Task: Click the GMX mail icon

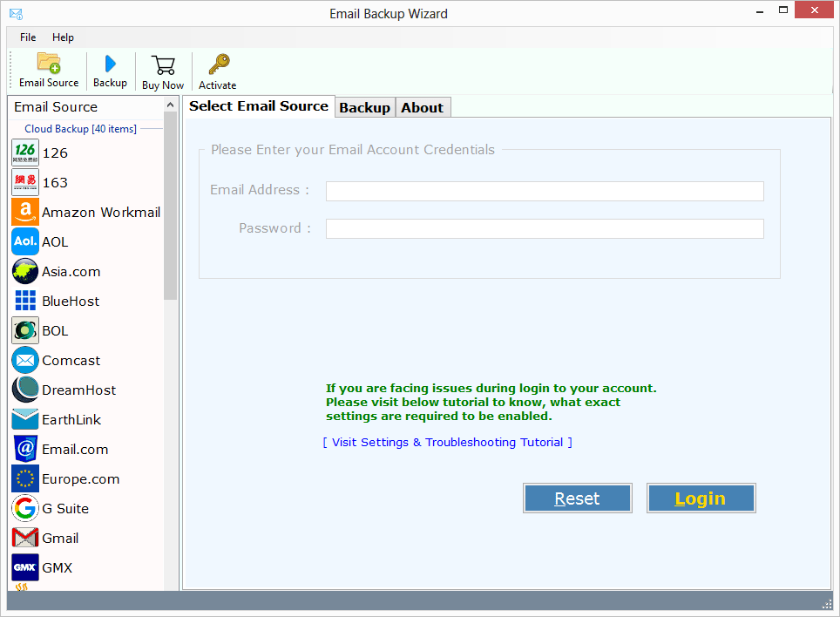Action: point(24,567)
